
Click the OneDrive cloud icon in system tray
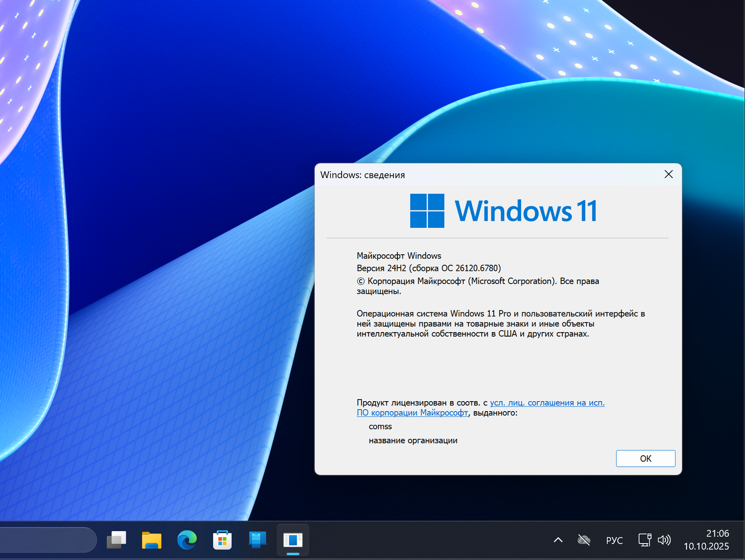[x=584, y=540]
